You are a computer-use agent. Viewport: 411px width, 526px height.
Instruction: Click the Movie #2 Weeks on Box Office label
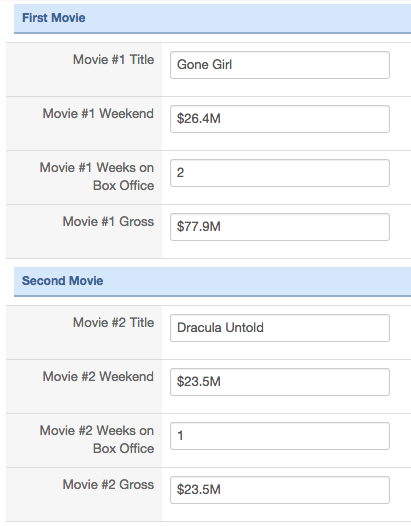coord(97,439)
